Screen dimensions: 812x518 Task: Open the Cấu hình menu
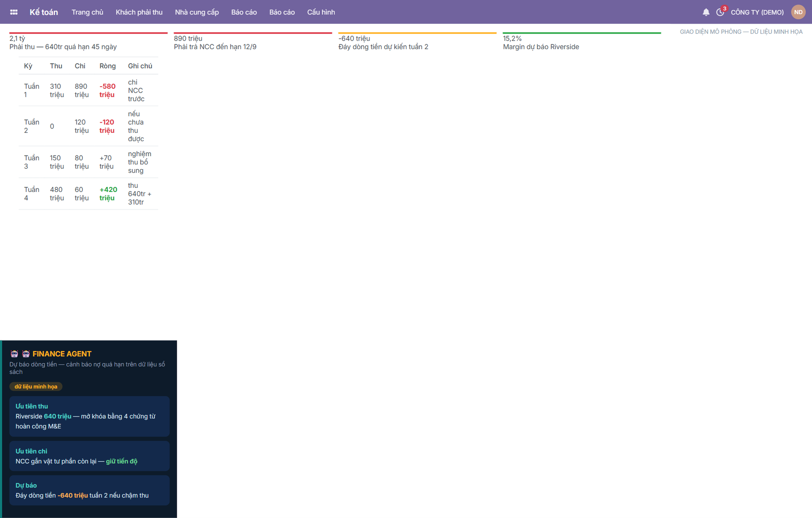coord(321,12)
